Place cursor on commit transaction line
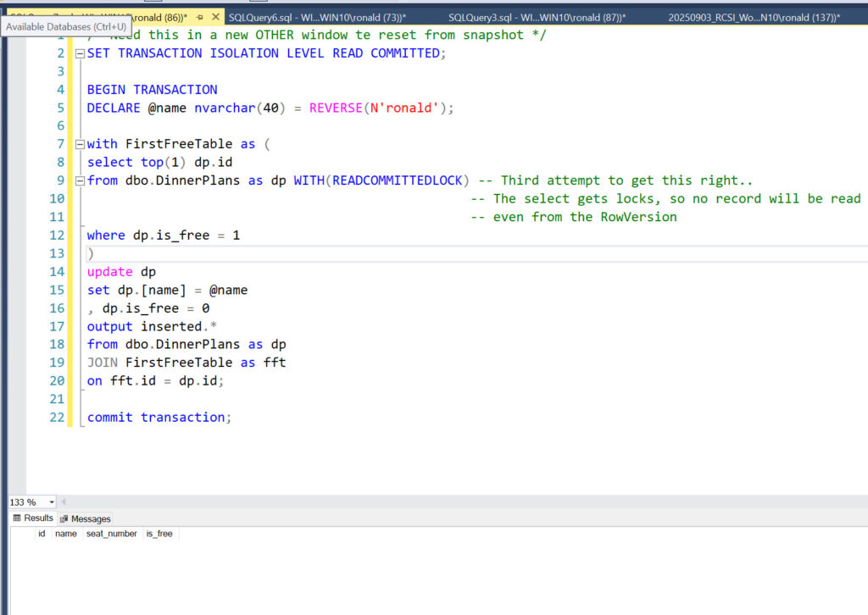The image size is (868, 615). pyautogui.click(x=158, y=417)
